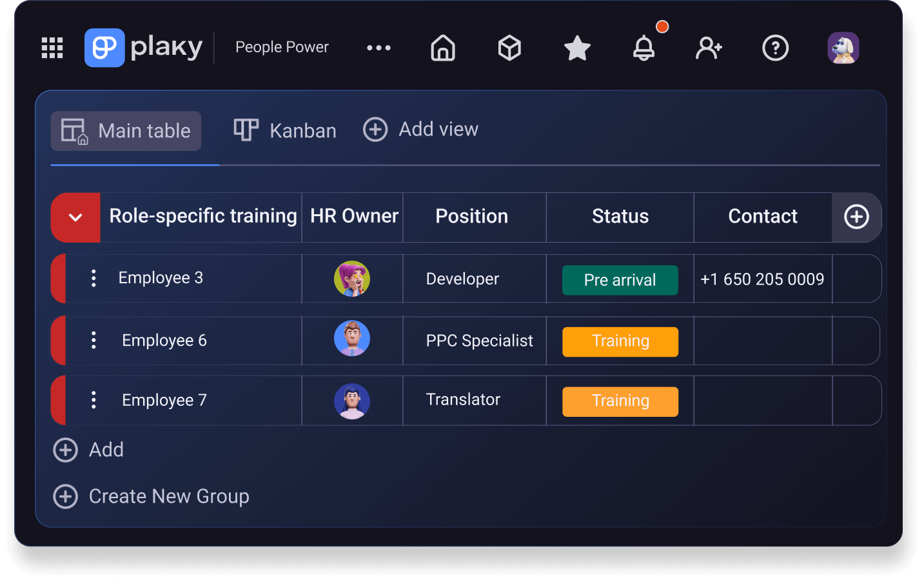Invite members with the add-person icon
This screenshot has width=924, height=582.
click(709, 48)
